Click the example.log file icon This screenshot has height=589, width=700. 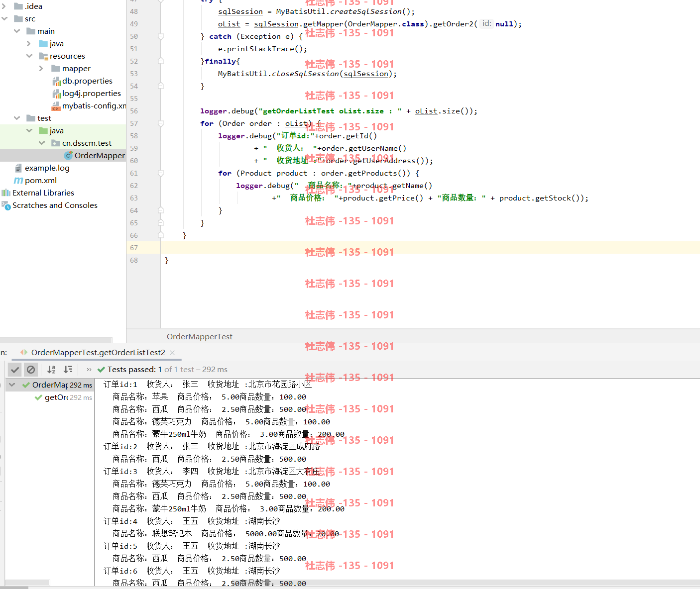pyautogui.click(x=18, y=168)
